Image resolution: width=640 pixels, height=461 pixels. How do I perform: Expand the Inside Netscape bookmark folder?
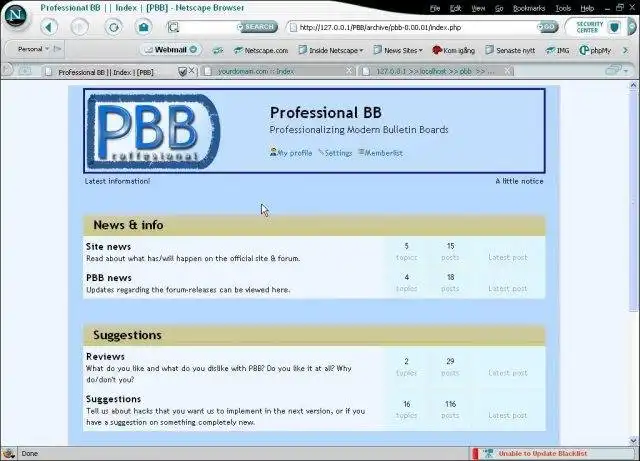click(331, 50)
